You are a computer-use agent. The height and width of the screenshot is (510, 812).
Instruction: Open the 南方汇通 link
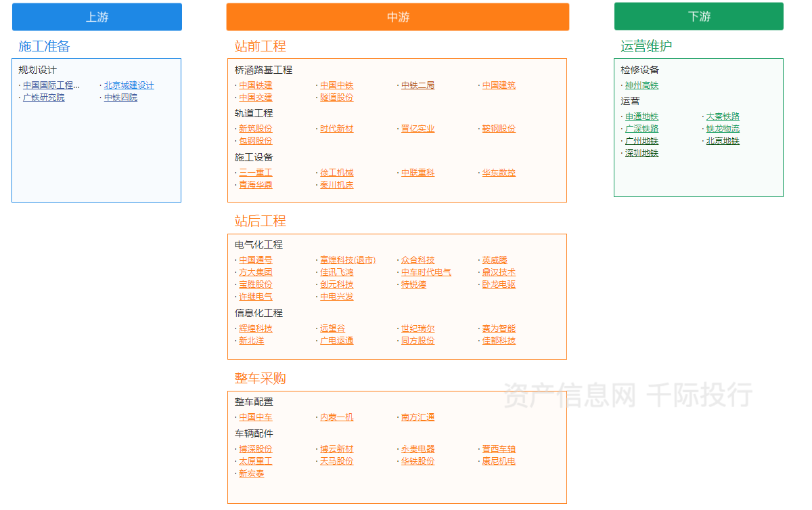(418, 417)
